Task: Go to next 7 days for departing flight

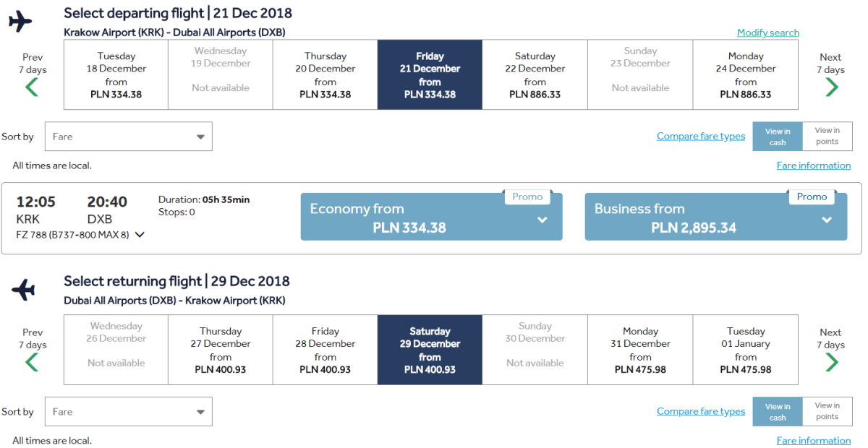Action: (831, 87)
